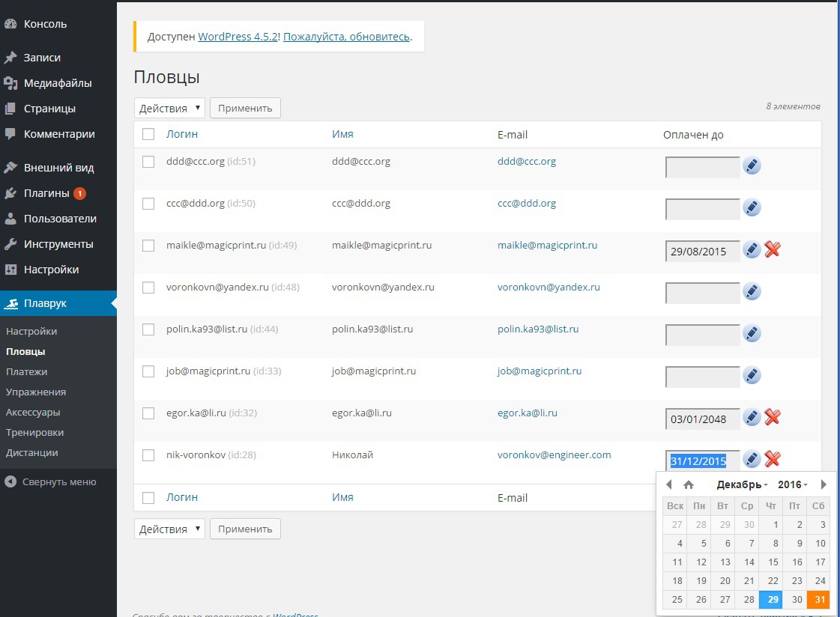This screenshot has width=840, height=617.
Task: Toggle the select-all checkbox in the header
Action: coord(148,134)
